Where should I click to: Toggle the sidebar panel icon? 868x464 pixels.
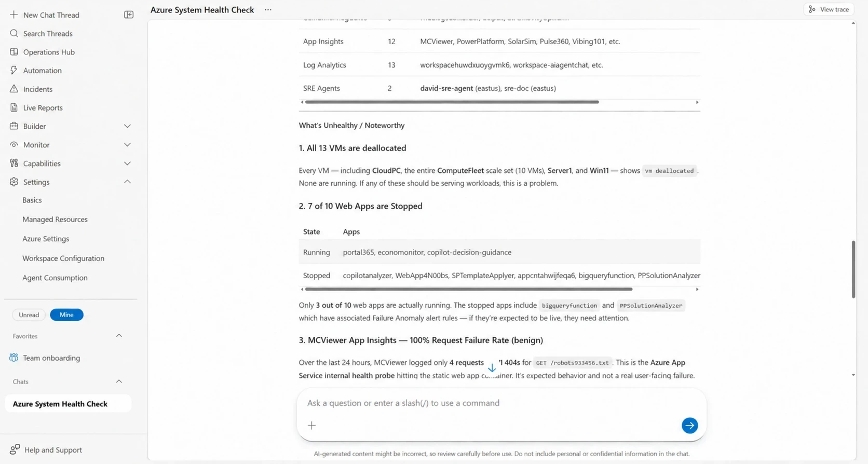(x=129, y=15)
